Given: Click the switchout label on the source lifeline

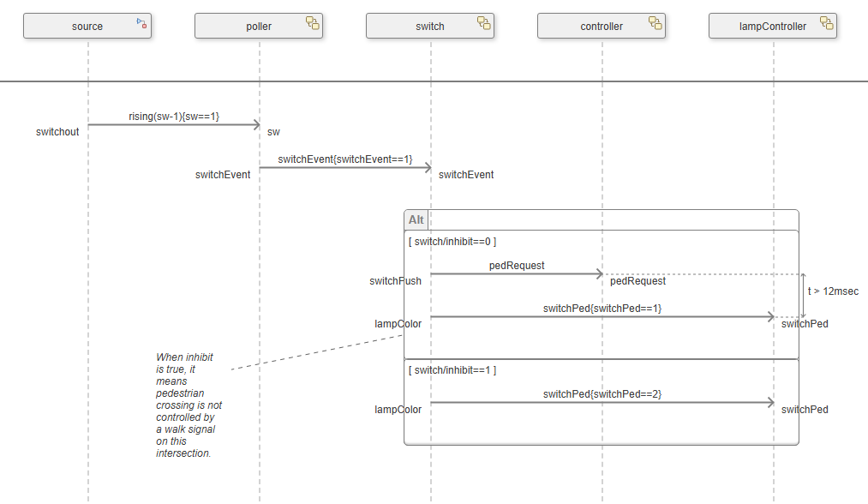Looking at the screenshot, I should 57,132.
